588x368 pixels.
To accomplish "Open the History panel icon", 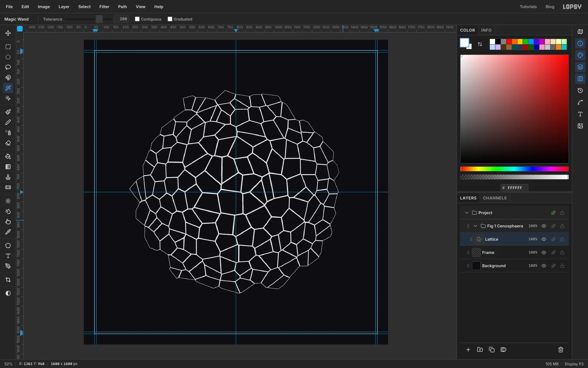I will [x=580, y=91].
